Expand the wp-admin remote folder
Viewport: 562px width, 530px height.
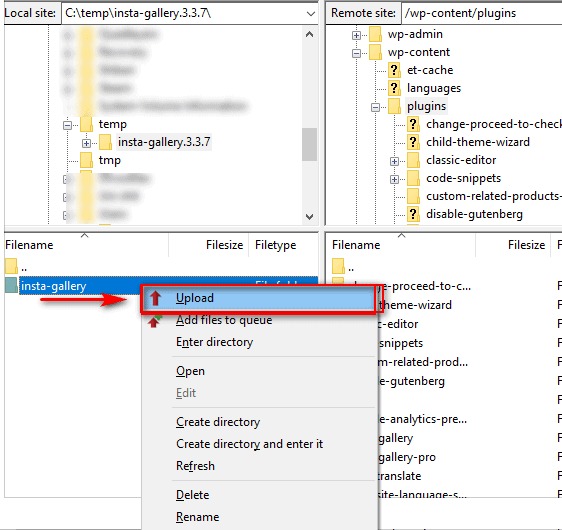pos(356,35)
